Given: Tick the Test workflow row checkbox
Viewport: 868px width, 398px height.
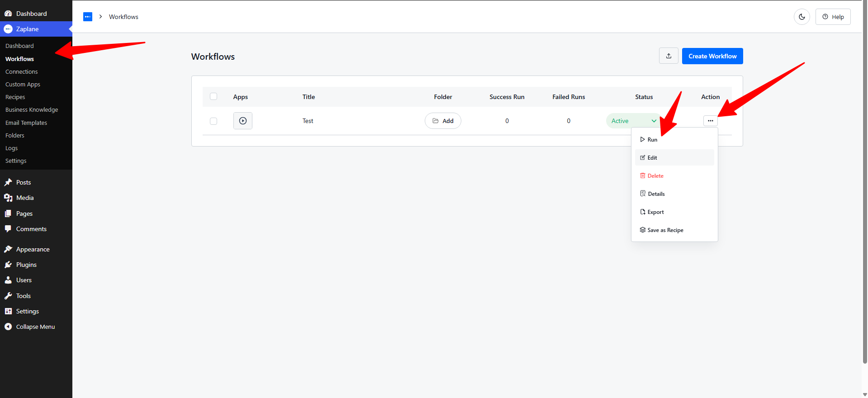Looking at the screenshot, I should coord(213,121).
